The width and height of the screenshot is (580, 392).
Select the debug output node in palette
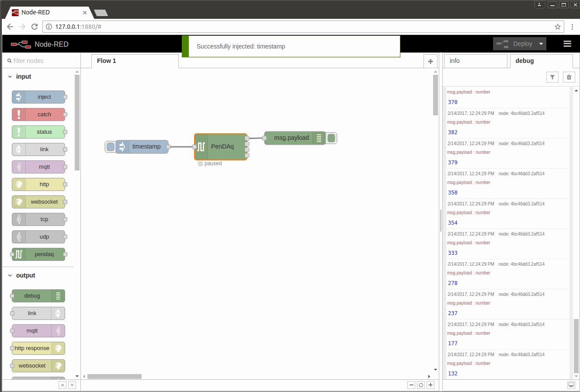[38, 296]
